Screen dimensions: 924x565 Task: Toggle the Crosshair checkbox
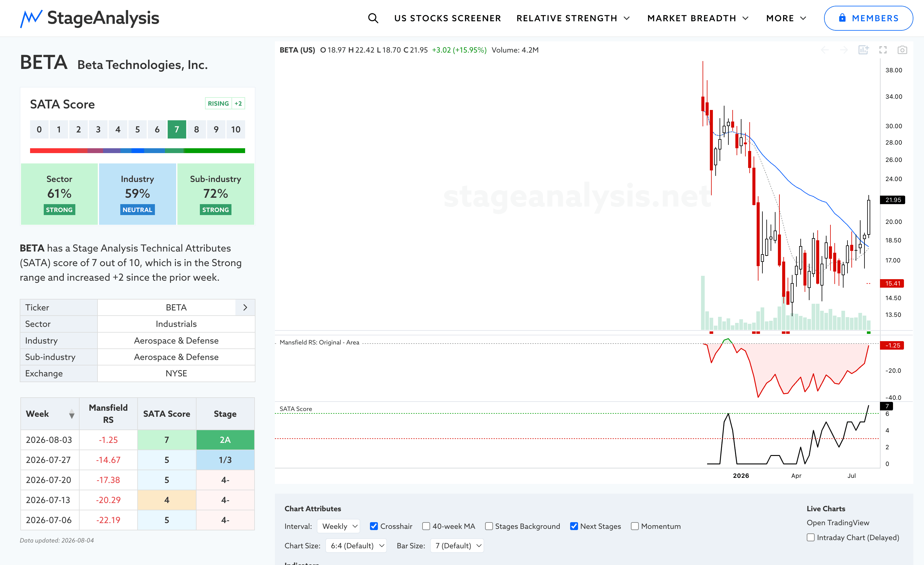(x=374, y=526)
